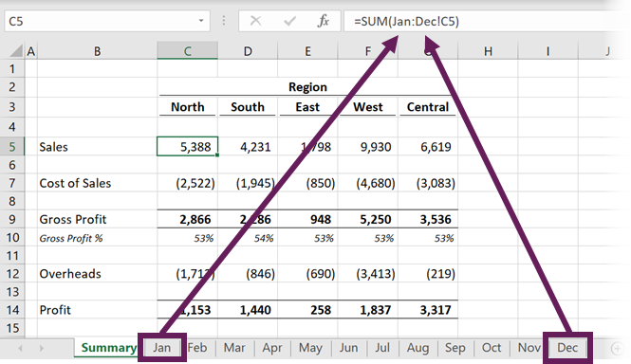Select row 14 header
The image size is (631, 364).
click(x=12, y=310)
